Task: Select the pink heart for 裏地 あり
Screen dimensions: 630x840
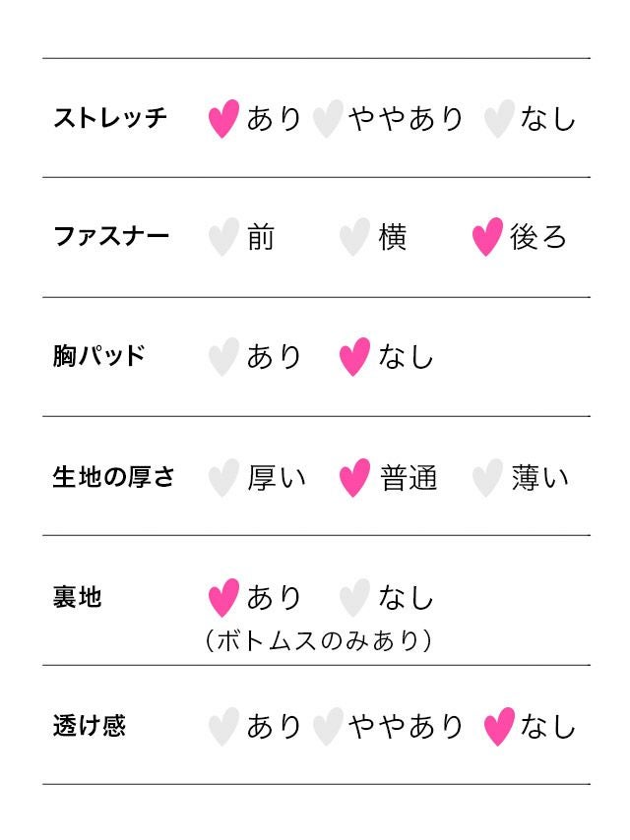Action: 224,597
